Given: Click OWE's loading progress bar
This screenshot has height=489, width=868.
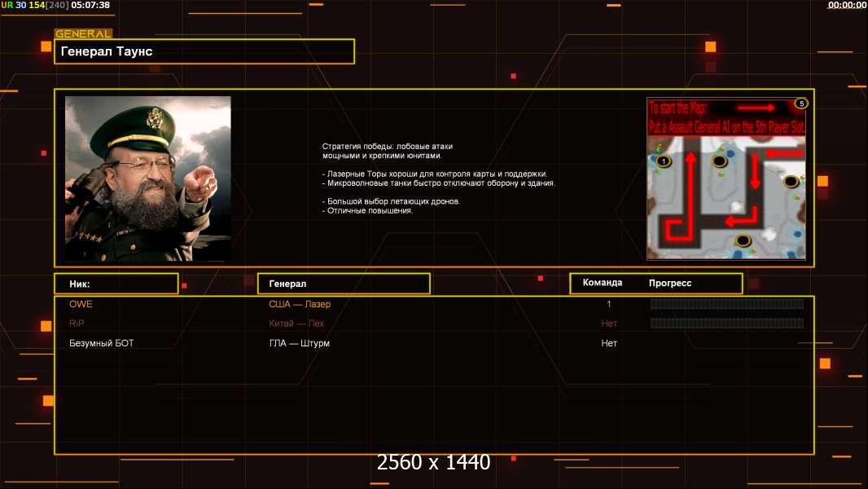Looking at the screenshot, I should click(x=727, y=304).
